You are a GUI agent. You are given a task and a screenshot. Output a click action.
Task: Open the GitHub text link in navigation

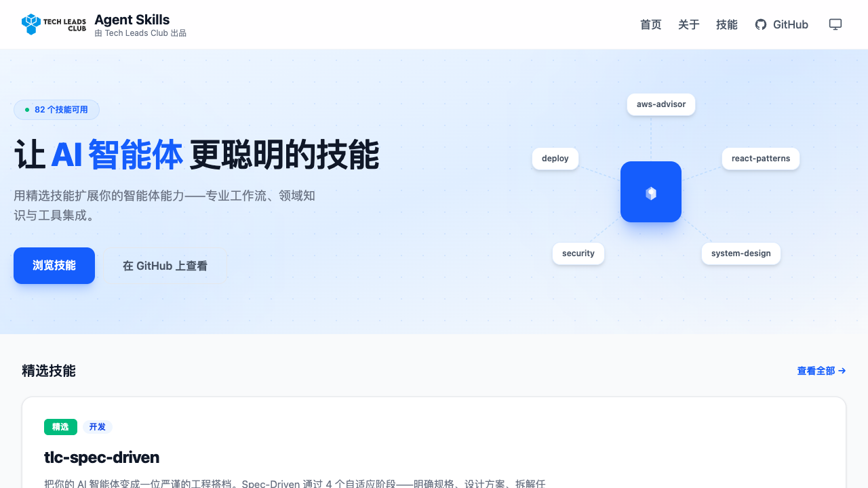[x=791, y=24]
